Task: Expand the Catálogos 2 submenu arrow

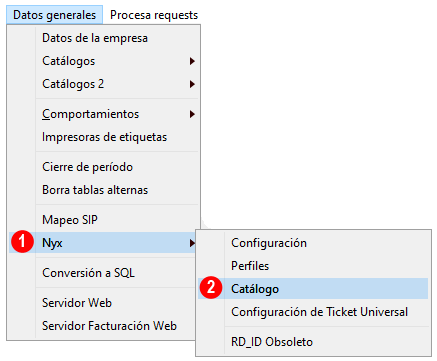Action: click(x=192, y=84)
